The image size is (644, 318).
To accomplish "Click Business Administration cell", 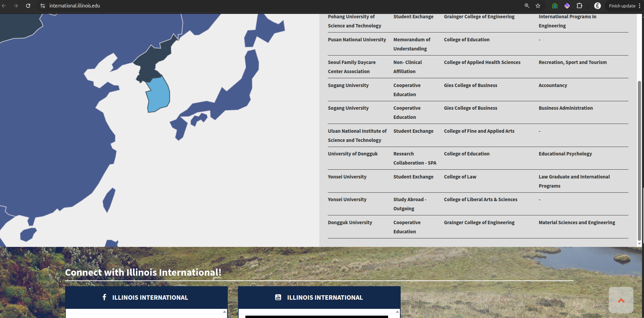I will point(566,108).
